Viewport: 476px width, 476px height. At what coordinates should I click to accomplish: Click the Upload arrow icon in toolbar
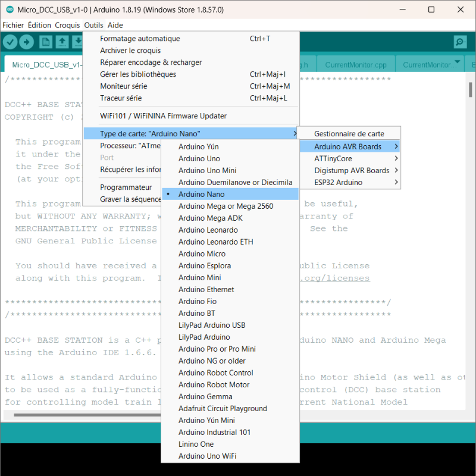(x=26, y=42)
